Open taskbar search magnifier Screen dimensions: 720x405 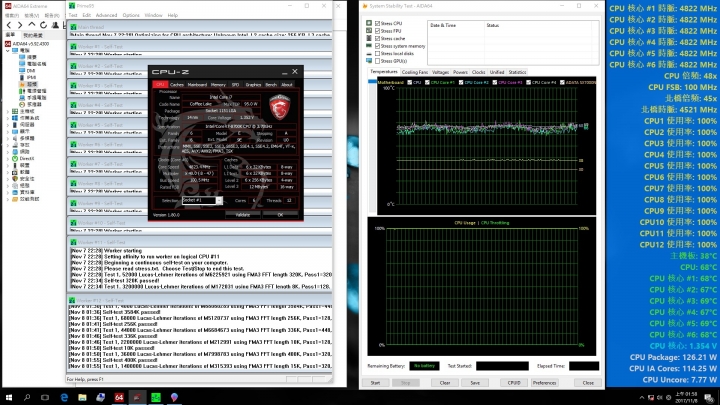point(27,397)
